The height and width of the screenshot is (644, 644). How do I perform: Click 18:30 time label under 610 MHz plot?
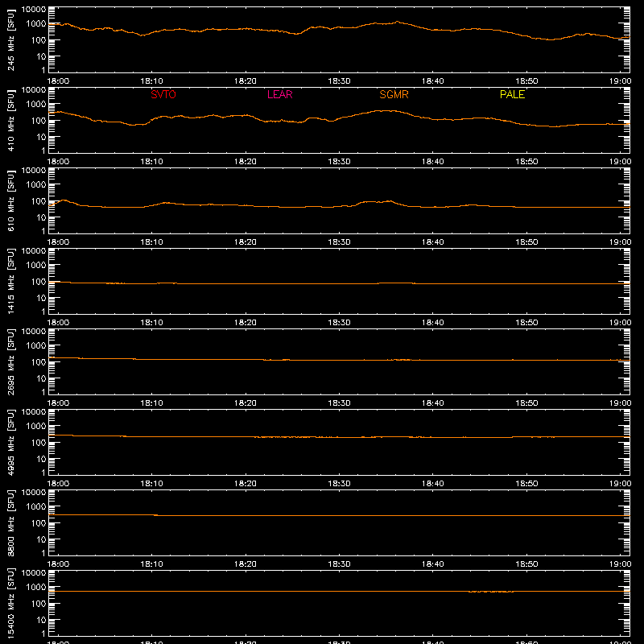click(x=339, y=242)
